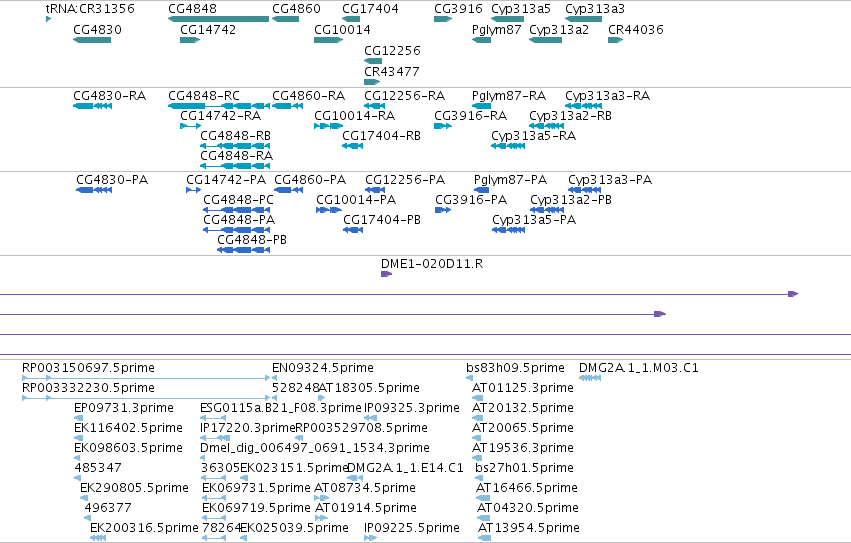Select the CG4848 gene label
The image size is (851, 543).
(193, 9)
